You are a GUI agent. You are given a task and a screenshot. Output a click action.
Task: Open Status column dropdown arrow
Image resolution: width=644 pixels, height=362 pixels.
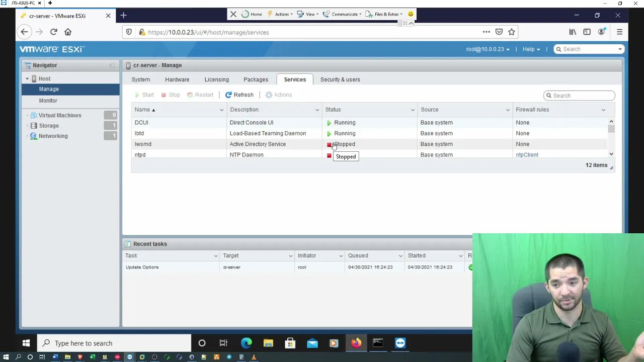coord(413,110)
